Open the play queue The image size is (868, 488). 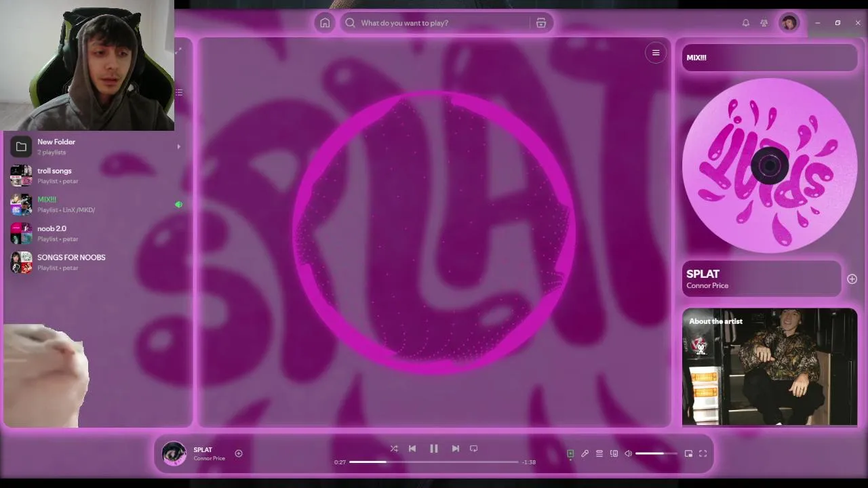pos(599,453)
